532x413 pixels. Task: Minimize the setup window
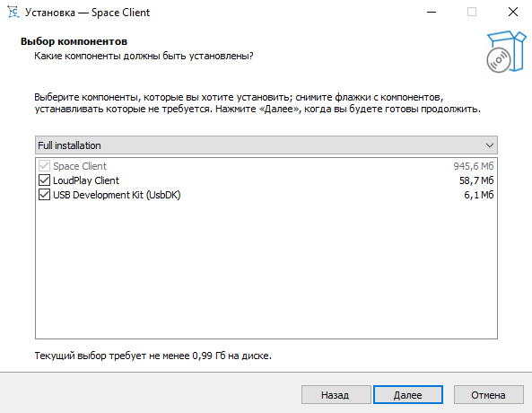[x=432, y=13]
